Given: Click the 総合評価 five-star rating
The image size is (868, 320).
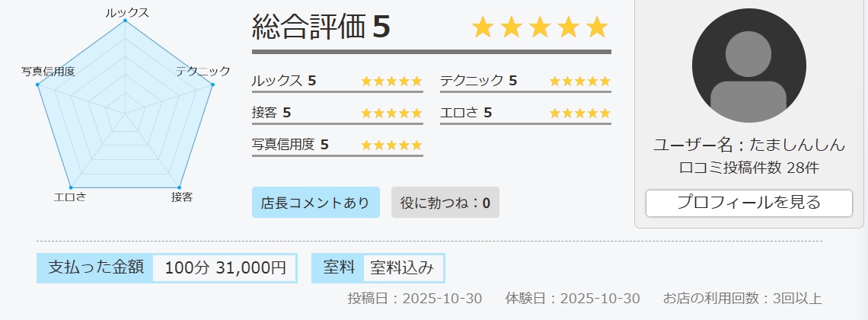Looking at the screenshot, I should pos(540,27).
